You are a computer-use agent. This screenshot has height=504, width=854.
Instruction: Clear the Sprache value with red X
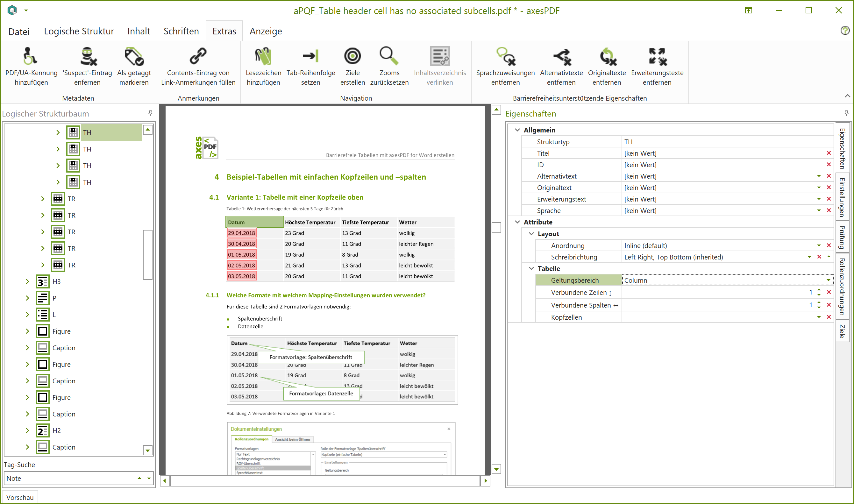(829, 210)
